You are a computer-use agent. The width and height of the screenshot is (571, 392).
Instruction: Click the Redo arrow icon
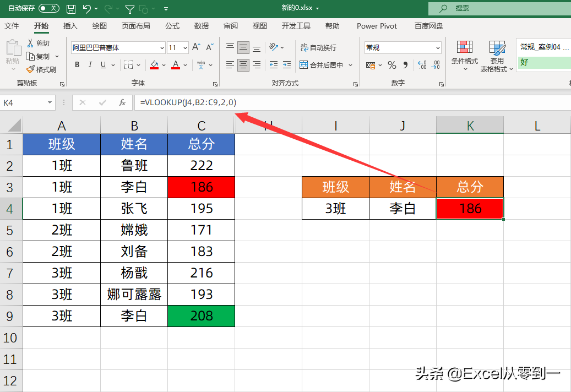point(108,9)
